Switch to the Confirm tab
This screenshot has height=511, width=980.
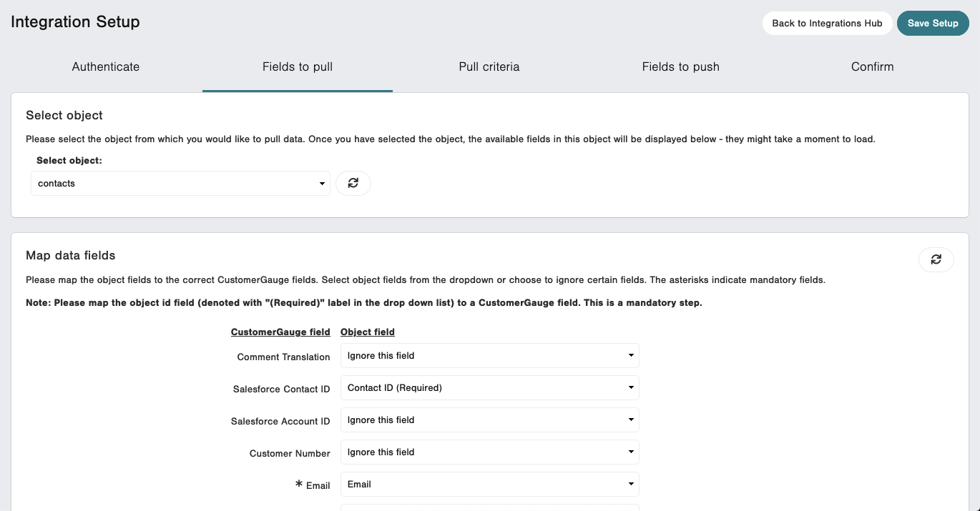click(x=873, y=67)
